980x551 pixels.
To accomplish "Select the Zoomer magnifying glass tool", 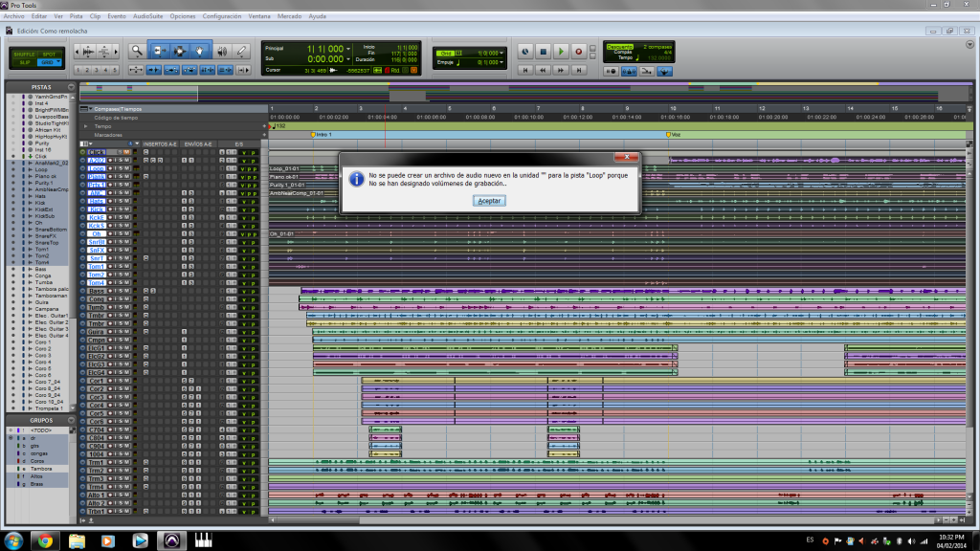I will 138,50.
